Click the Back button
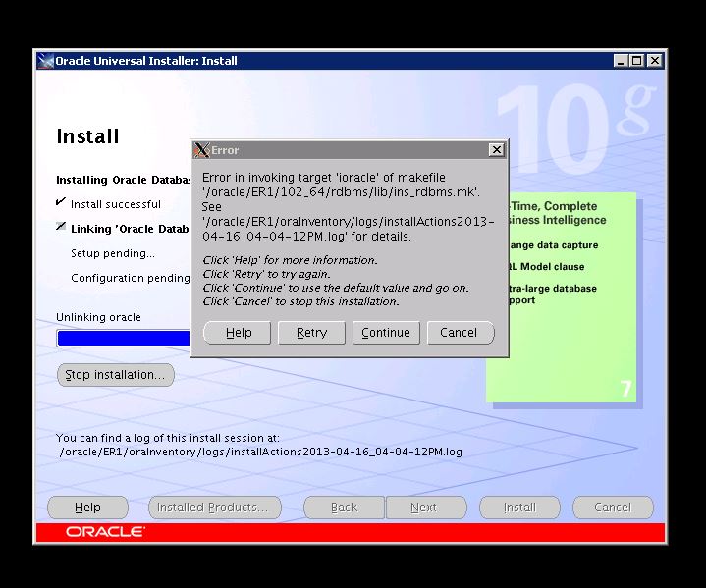Screen dimensions: 706x588 pos(344,508)
